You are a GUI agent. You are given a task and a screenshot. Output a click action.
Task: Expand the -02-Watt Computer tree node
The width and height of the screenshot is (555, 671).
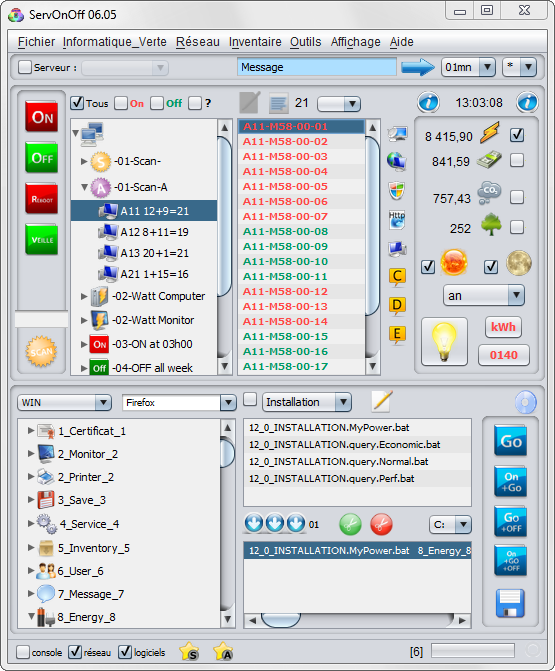point(84,296)
